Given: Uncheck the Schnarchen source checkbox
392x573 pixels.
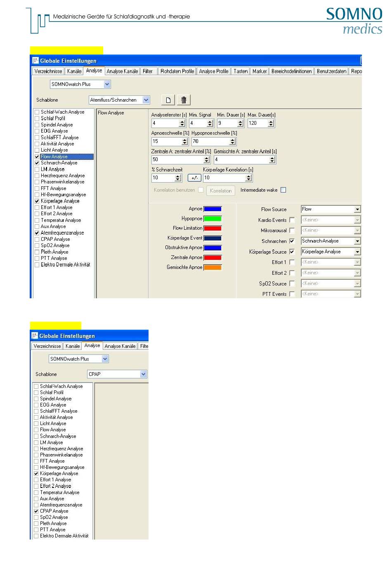Looking at the screenshot, I should 292,241.
